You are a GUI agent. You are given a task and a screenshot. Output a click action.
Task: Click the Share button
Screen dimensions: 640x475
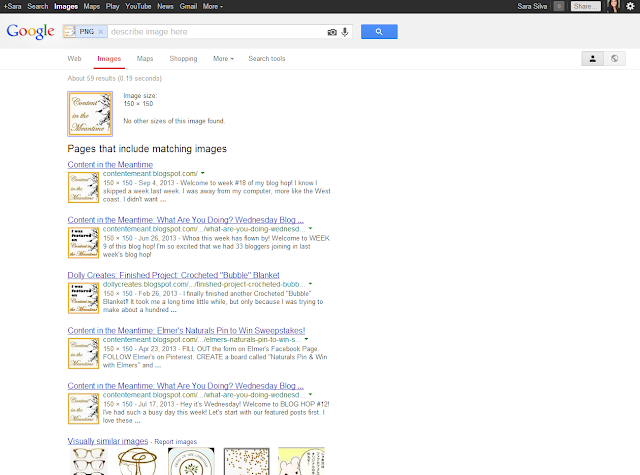tap(585, 6)
